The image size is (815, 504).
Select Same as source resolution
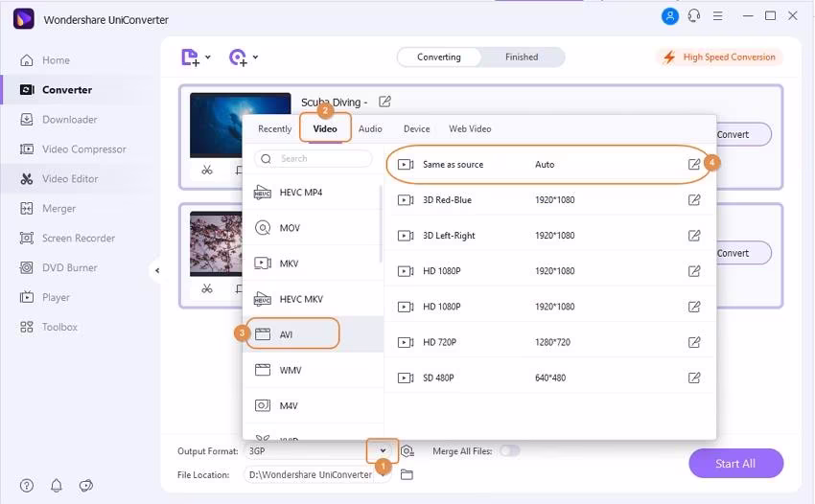(x=548, y=164)
